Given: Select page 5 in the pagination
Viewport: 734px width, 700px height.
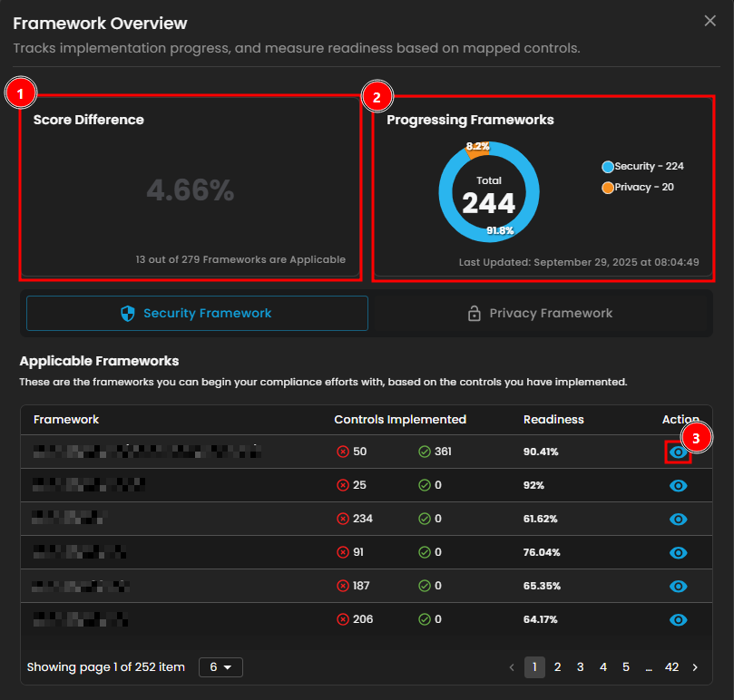Looking at the screenshot, I should coord(626,667).
